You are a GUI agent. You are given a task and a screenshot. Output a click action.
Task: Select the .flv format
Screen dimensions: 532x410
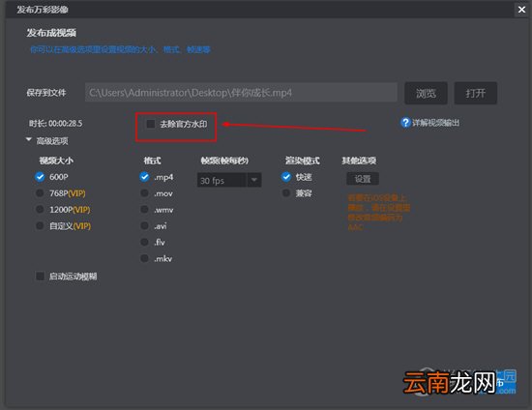(144, 242)
